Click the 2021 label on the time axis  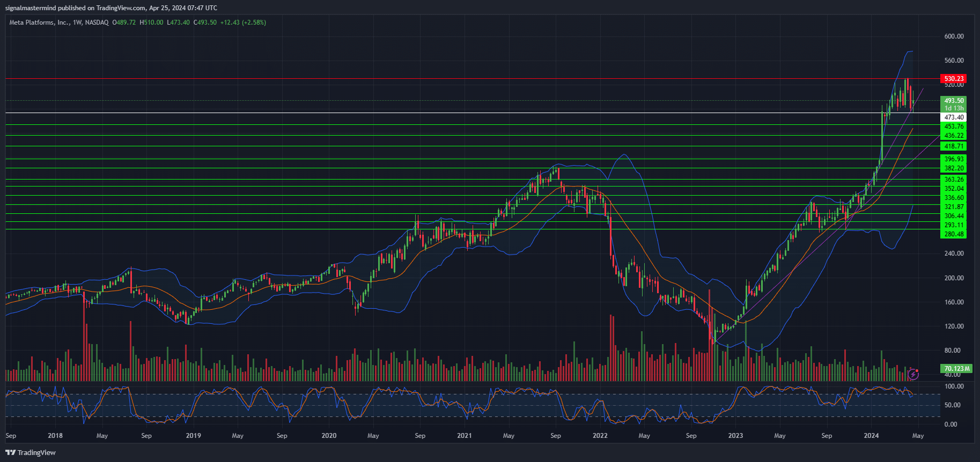(465, 436)
